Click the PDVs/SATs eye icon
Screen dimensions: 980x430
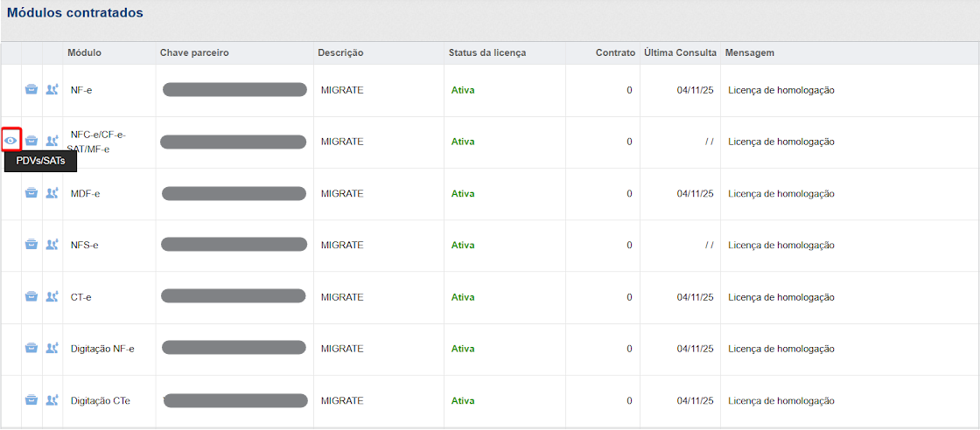(x=11, y=140)
